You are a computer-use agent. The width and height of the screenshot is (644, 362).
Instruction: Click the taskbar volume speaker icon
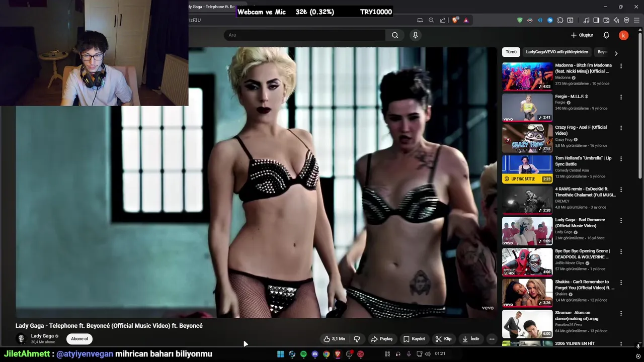pos(427,354)
